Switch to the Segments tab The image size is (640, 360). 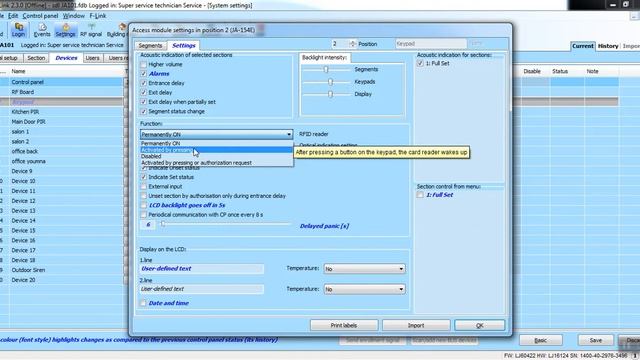[x=150, y=46]
